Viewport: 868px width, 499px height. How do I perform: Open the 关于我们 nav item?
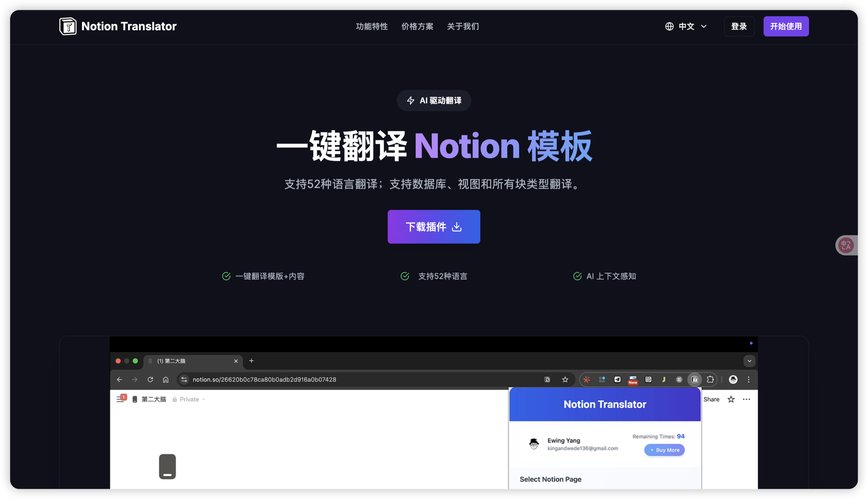coord(463,26)
